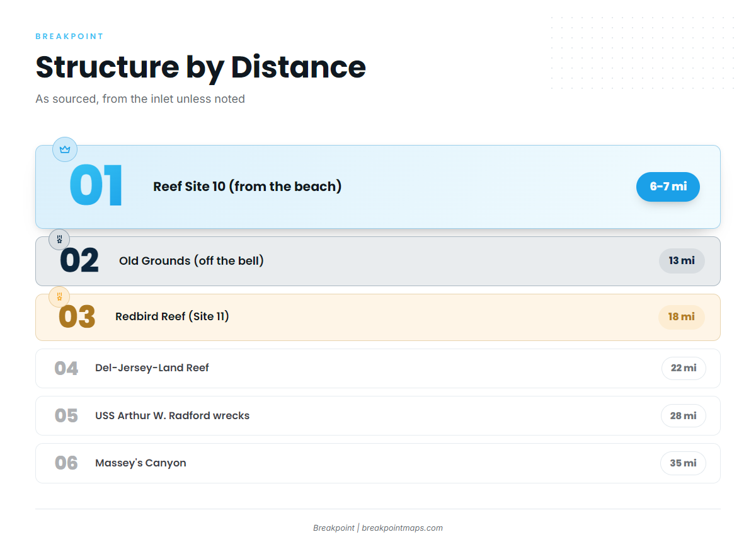The width and height of the screenshot is (756, 549).
Task: Click the 13 mi distance pill
Action: [x=682, y=261]
